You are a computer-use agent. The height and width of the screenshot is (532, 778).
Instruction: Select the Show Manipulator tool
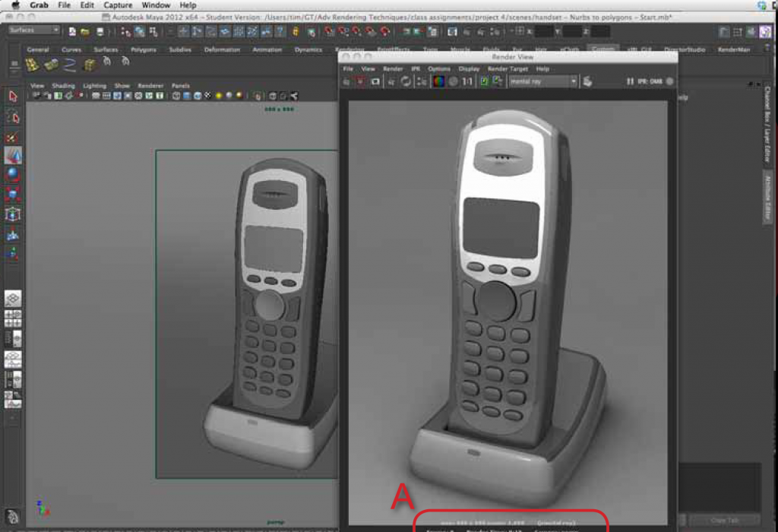tap(11, 214)
